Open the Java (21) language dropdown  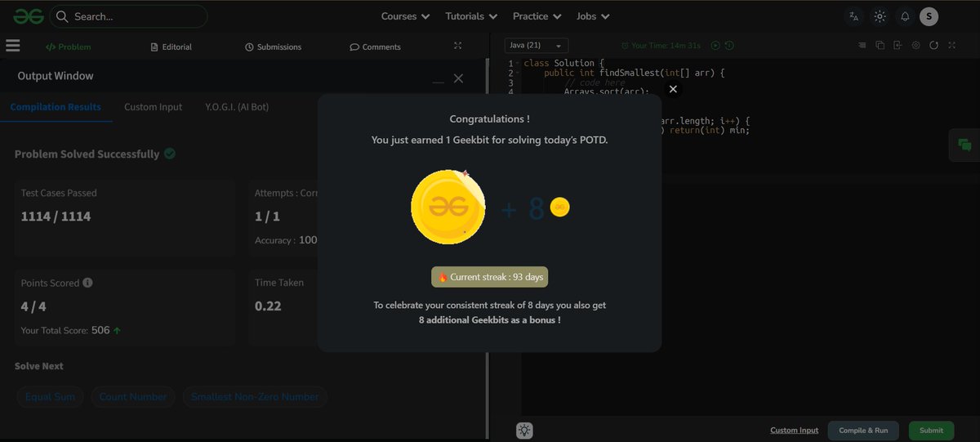pos(536,46)
